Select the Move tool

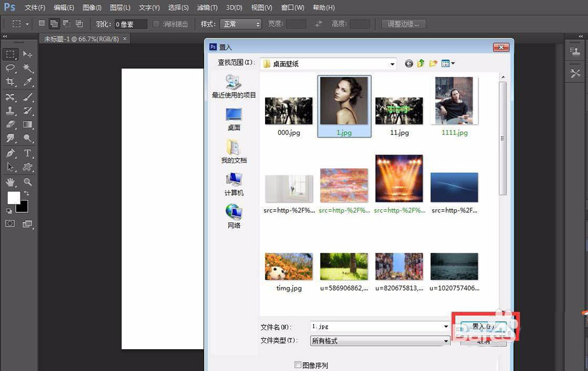click(x=28, y=55)
